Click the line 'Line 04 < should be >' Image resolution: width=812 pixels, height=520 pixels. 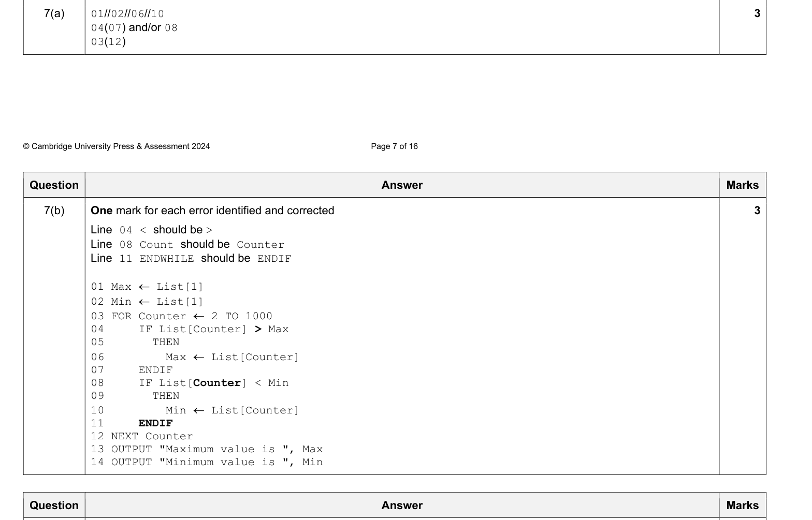pyautogui.click(x=152, y=230)
